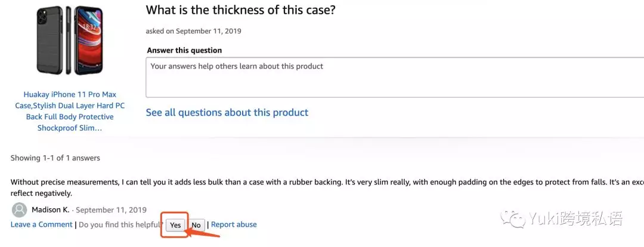644x247 pixels.
Task: Click the Yuki watermark text
Action: coord(575,219)
